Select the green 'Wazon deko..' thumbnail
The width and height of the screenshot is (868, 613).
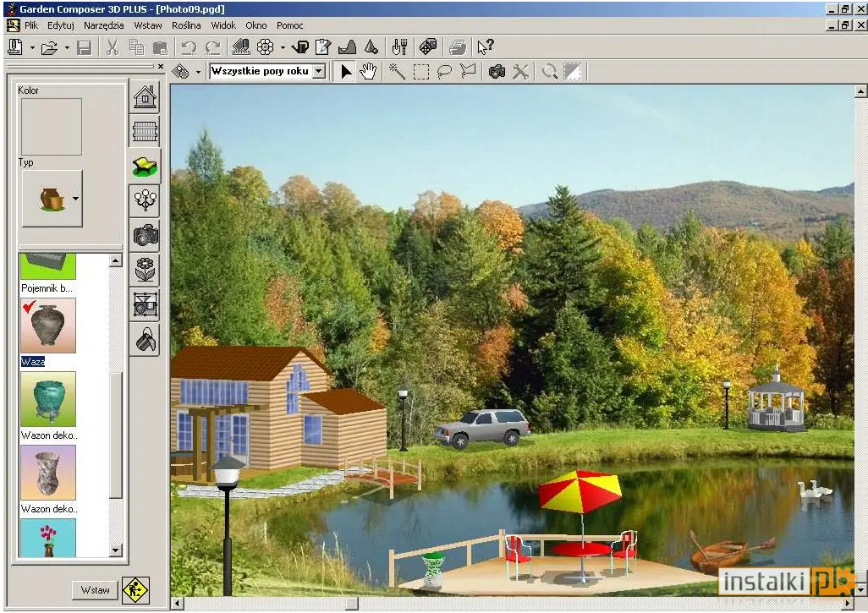pos(47,399)
